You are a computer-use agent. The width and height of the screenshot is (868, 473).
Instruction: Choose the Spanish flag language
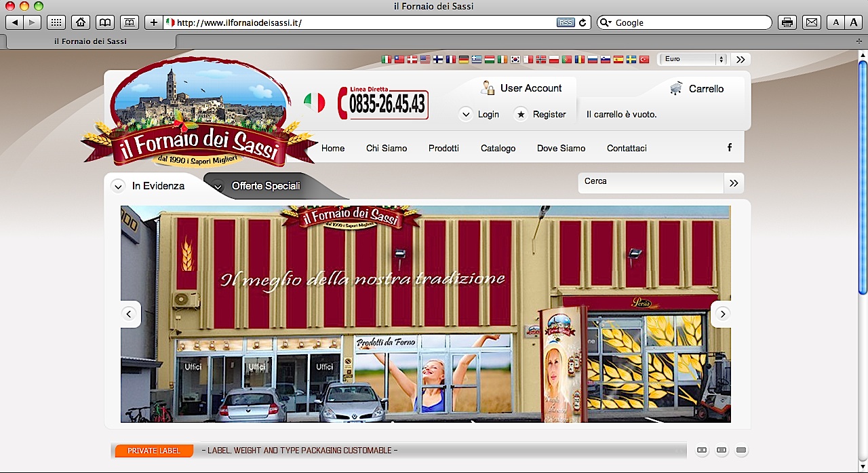point(618,60)
